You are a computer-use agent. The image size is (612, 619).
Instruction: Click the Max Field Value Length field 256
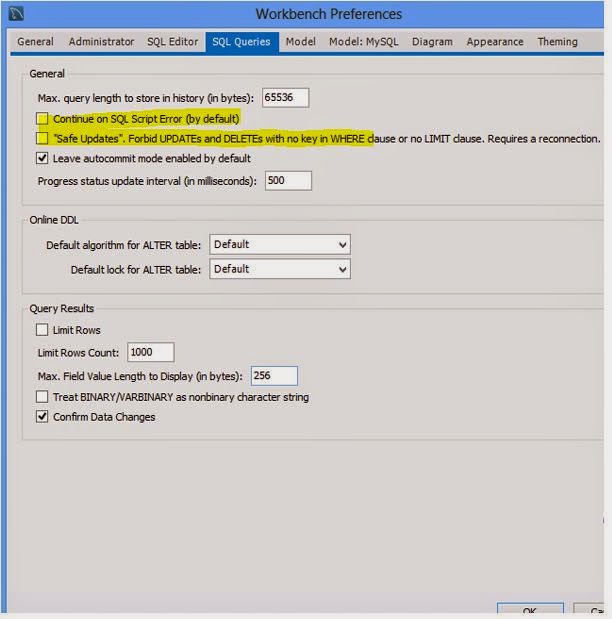[274, 375]
